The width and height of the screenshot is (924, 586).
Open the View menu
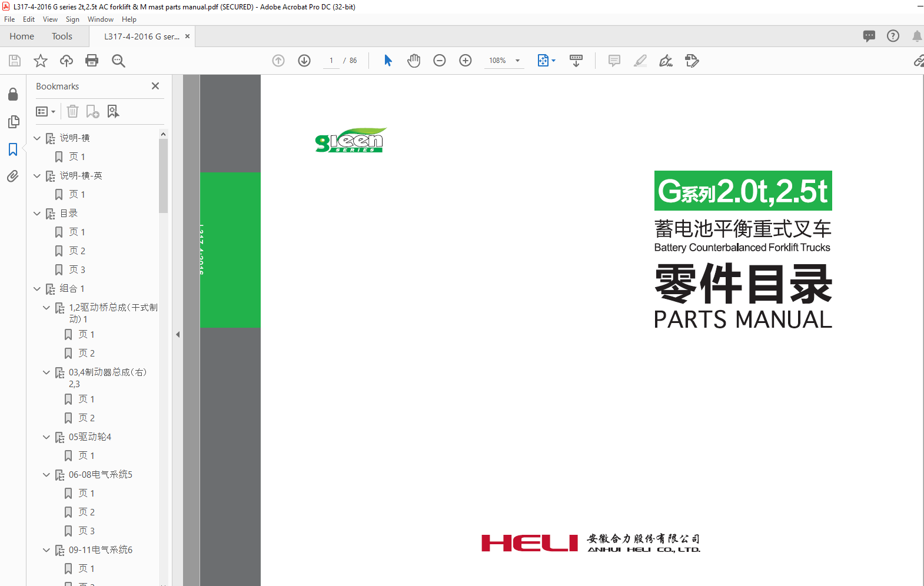(50, 19)
